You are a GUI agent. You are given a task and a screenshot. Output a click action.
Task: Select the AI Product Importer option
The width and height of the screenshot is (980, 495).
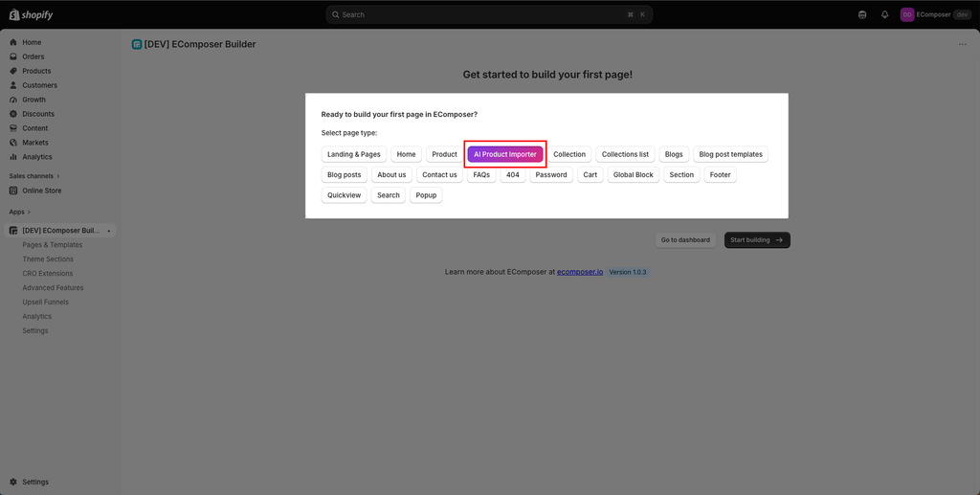505,154
